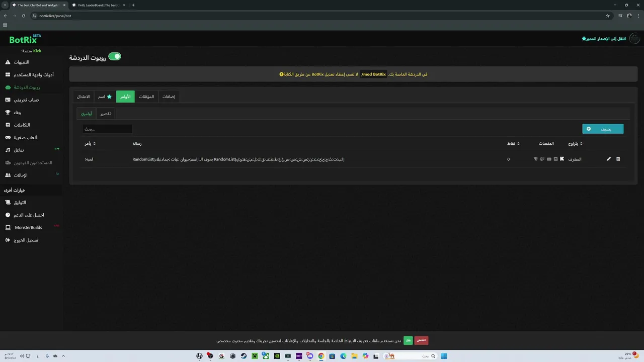The width and height of the screenshot is (644, 362).
Task: Open the Minecraft icon in the taskbar
Action: tap(255, 356)
